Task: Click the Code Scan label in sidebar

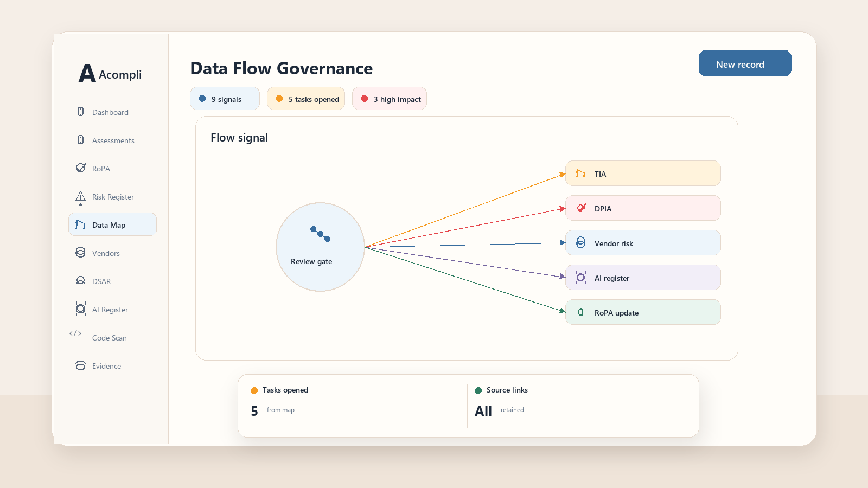Action: [110, 338]
